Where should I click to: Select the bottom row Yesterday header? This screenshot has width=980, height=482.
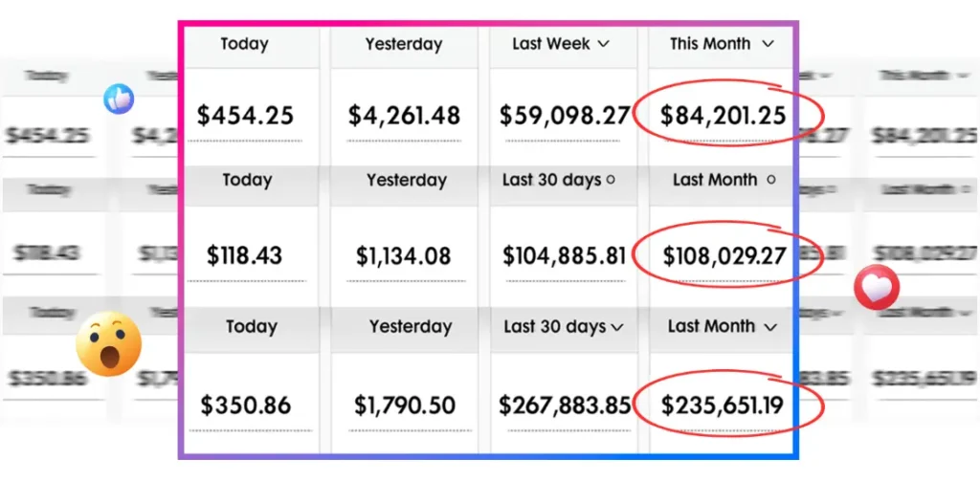click(410, 327)
